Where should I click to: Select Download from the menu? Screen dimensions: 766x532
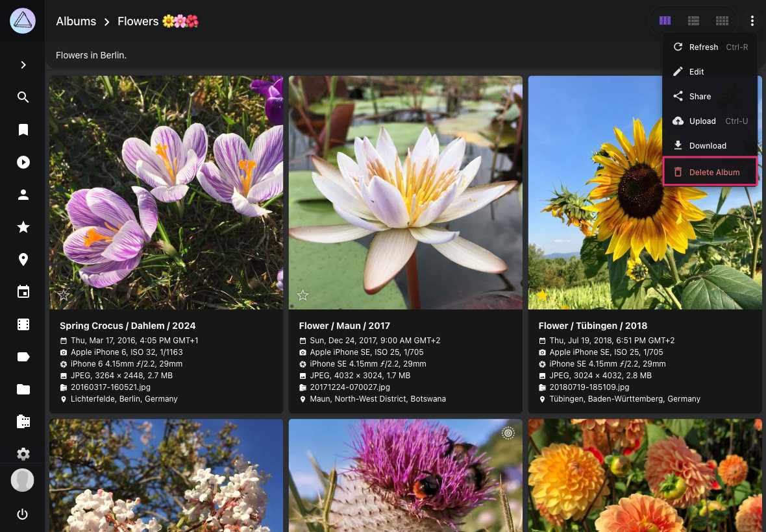(708, 145)
